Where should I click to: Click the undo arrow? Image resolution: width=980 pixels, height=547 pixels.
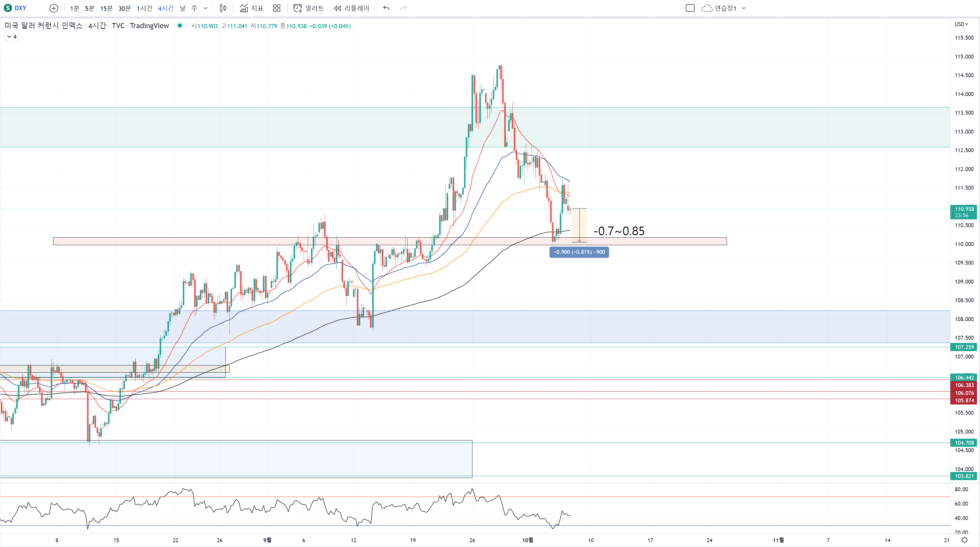(386, 8)
